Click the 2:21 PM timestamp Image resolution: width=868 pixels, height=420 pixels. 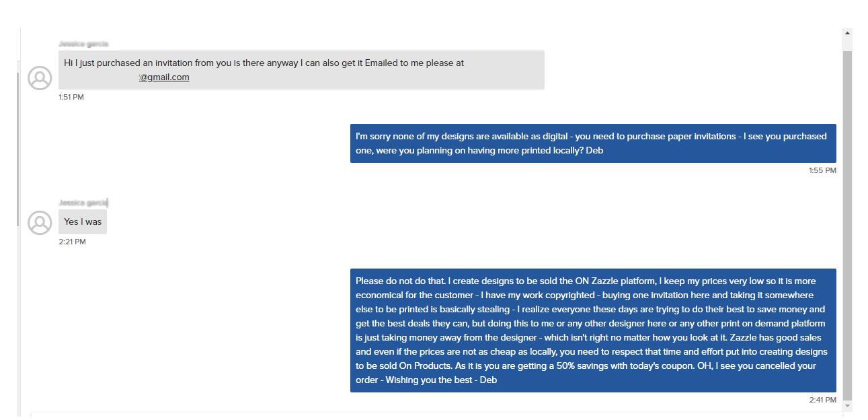(x=72, y=242)
